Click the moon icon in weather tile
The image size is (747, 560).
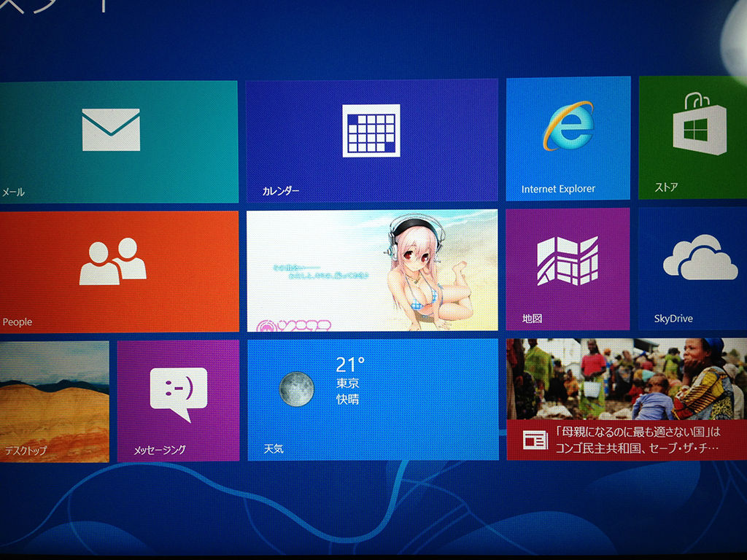click(296, 389)
